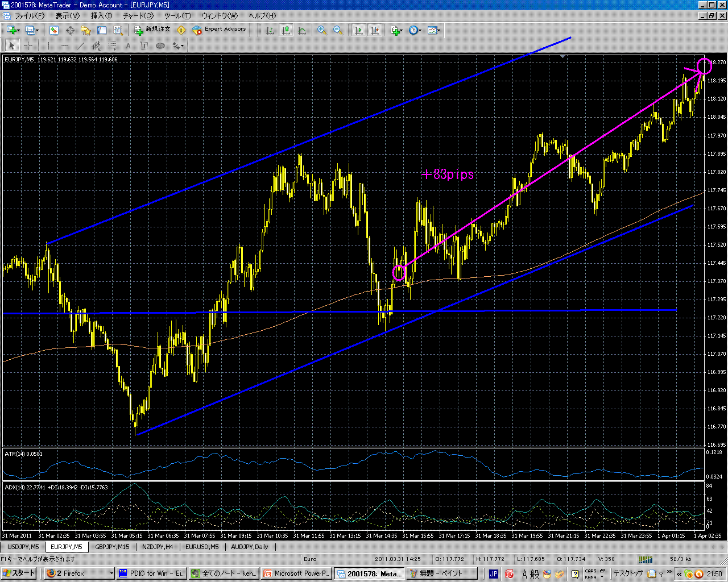728x582 pixels.
Task: Toggle the chart auto scroll button
Action: pyautogui.click(x=359, y=30)
